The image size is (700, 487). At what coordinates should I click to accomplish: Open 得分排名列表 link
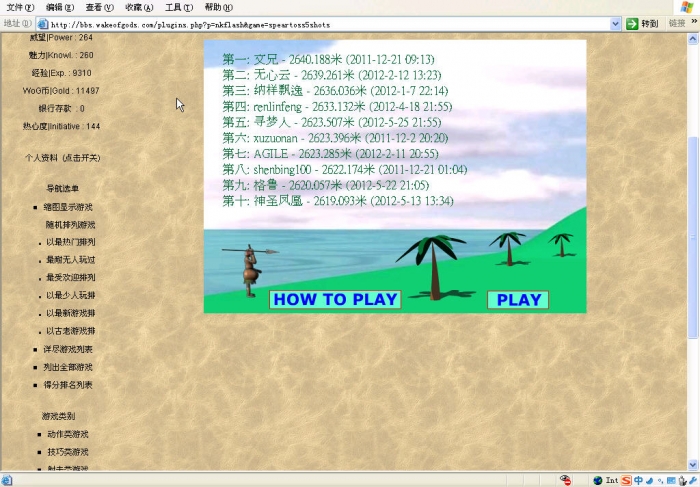point(68,385)
